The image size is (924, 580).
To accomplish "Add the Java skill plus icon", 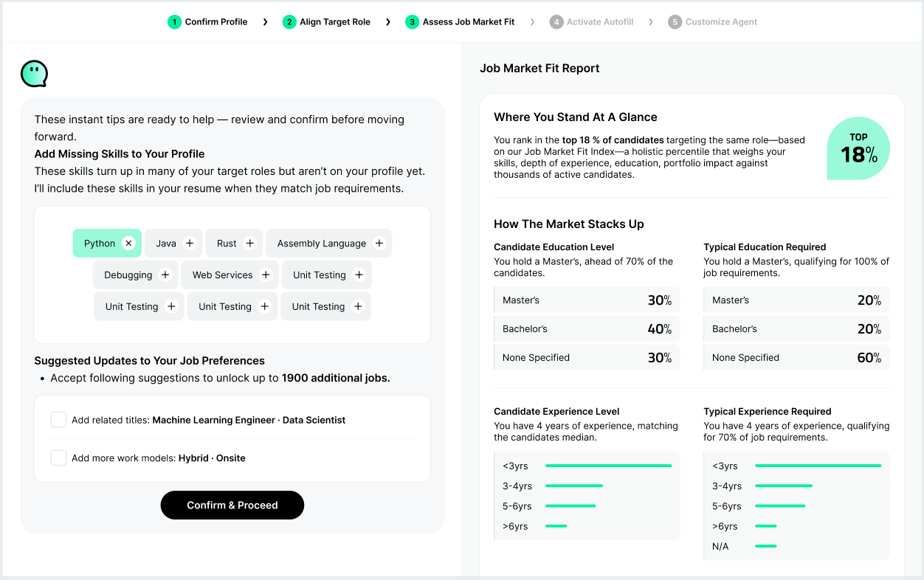I will coord(190,244).
